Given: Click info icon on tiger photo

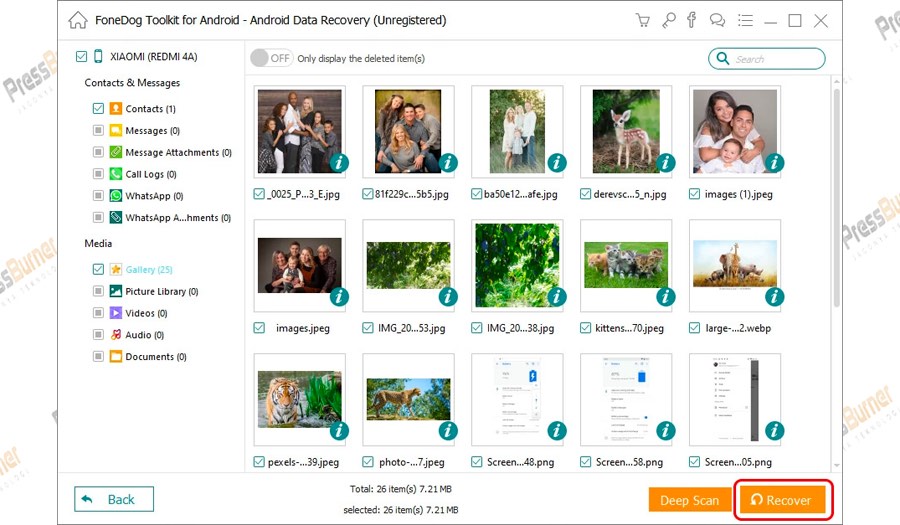Looking at the screenshot, I should [x=339, y=431].
